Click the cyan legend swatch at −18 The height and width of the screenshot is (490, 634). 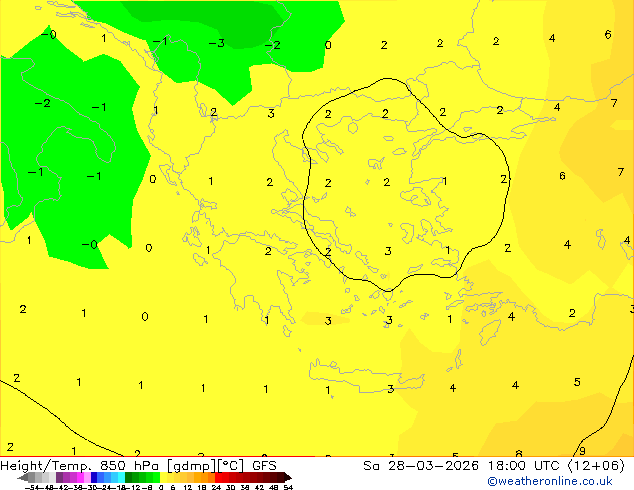pyautogui.click(x=121, y=477)
